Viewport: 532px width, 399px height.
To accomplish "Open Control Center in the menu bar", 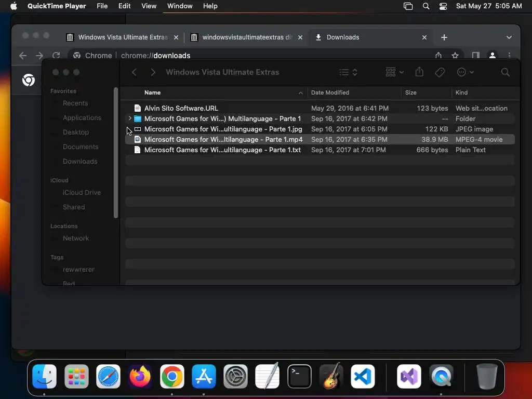I will click(443, 6).
